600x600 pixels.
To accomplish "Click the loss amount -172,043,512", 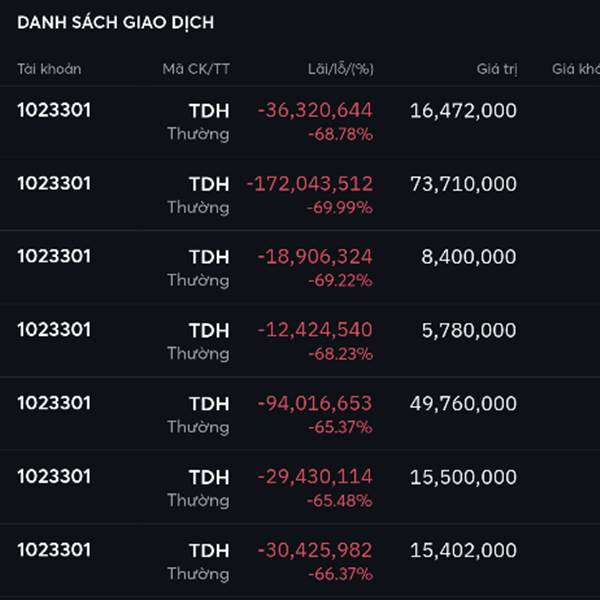I will [x=309, y=184].
